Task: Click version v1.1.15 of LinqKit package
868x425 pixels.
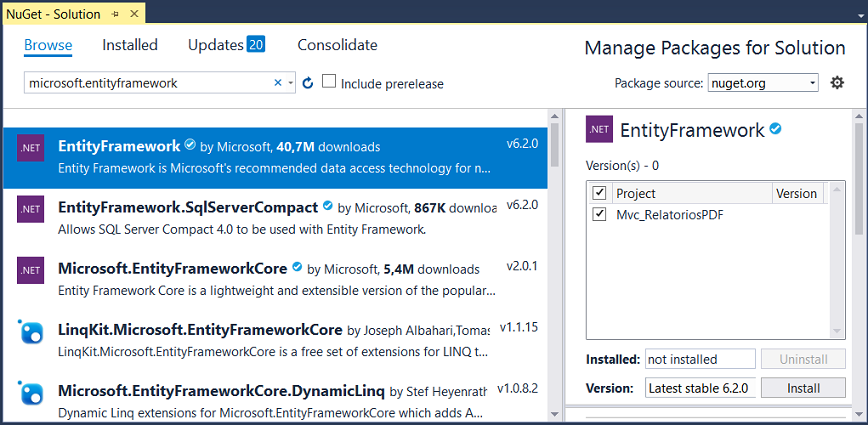Action: click(519, 327)
